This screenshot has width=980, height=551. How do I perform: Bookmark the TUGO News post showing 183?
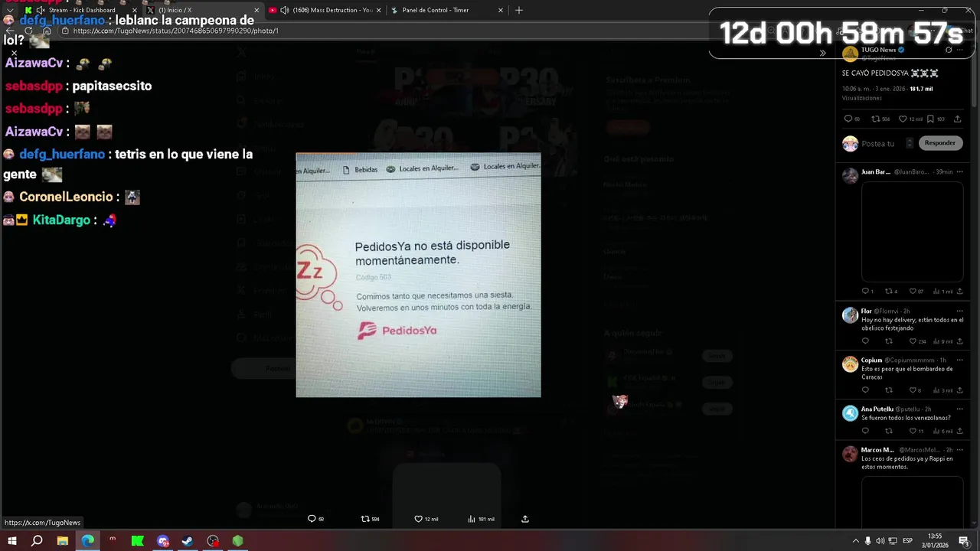(930, 119)
